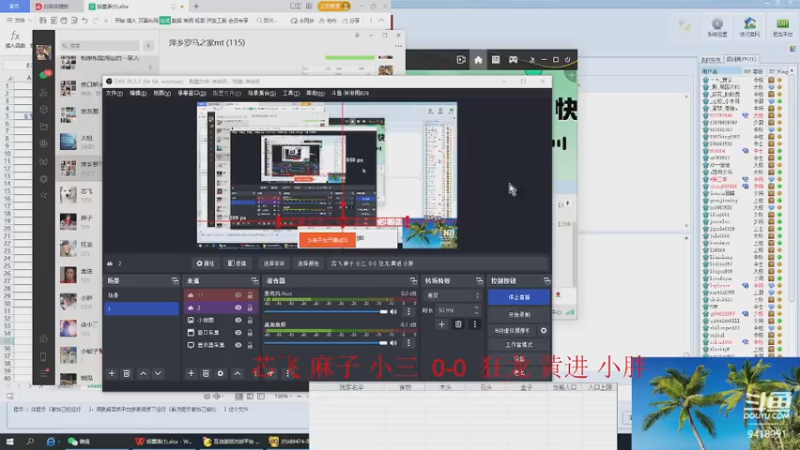800x450 pixels.
Task: Open the 渐变 transition type dropdown
Action: point(453,295)
